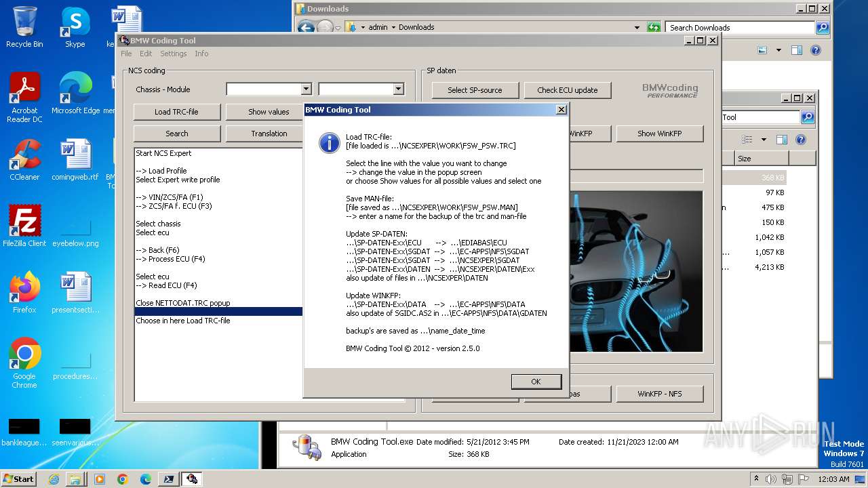Viewport: 868px width, 488px height.
Task: Open the Edit menu in BMW Coding Tool
Action: [146, 54]
